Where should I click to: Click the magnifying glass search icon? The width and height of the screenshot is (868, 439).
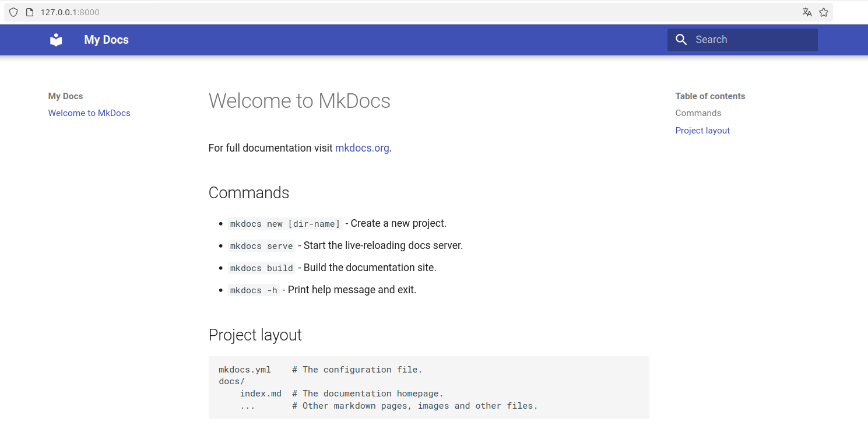point(681,40)
